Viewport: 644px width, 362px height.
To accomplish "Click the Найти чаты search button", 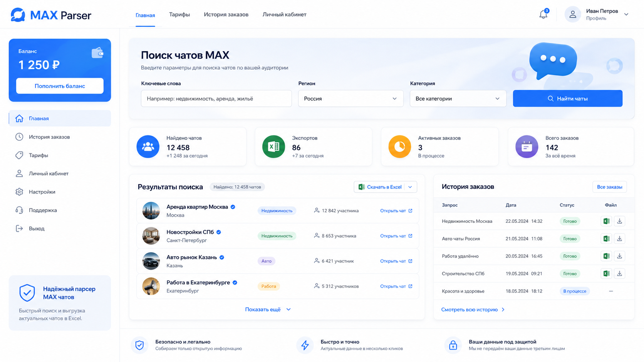I will (x=567, y=98).
